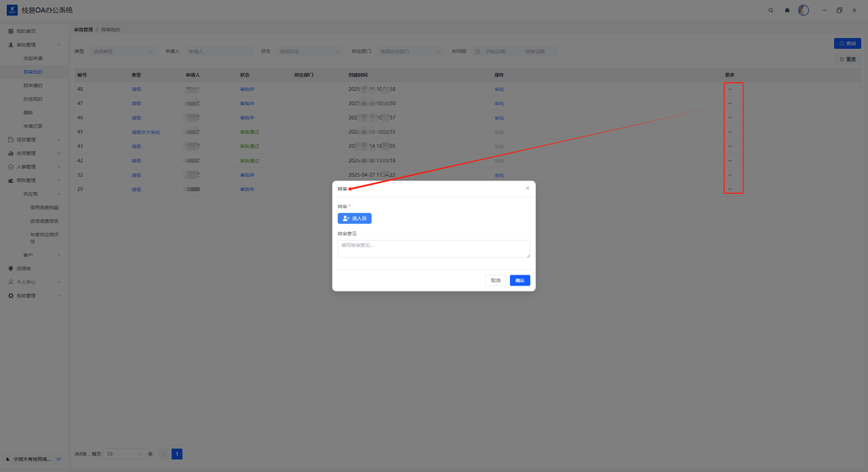Viewport: 868px width, 472px height.
Task: Click the 选人员 person-add button
Action: [x=355, y=218]
